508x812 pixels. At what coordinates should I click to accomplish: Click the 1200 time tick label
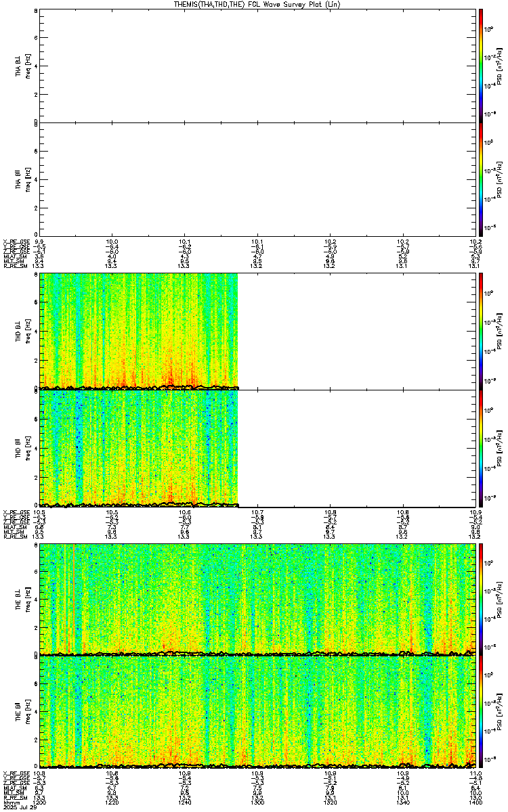click(40, 802)
